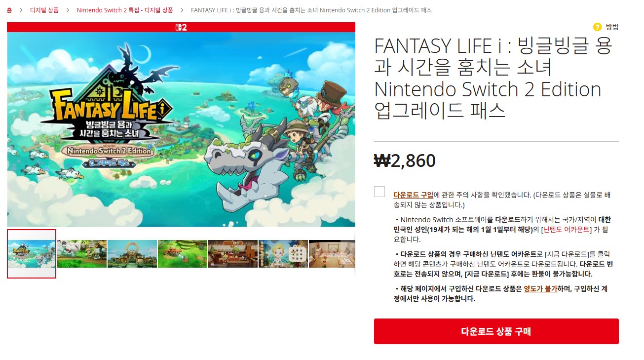644x360 pixels.
Task: Select the thumbnail of the golden ring gate
Action: 132,254
